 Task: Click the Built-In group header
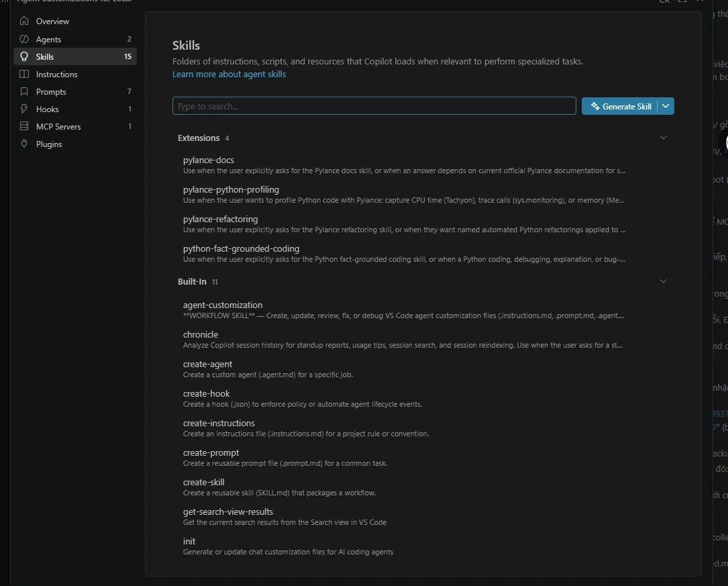click(x=423, y=281)
